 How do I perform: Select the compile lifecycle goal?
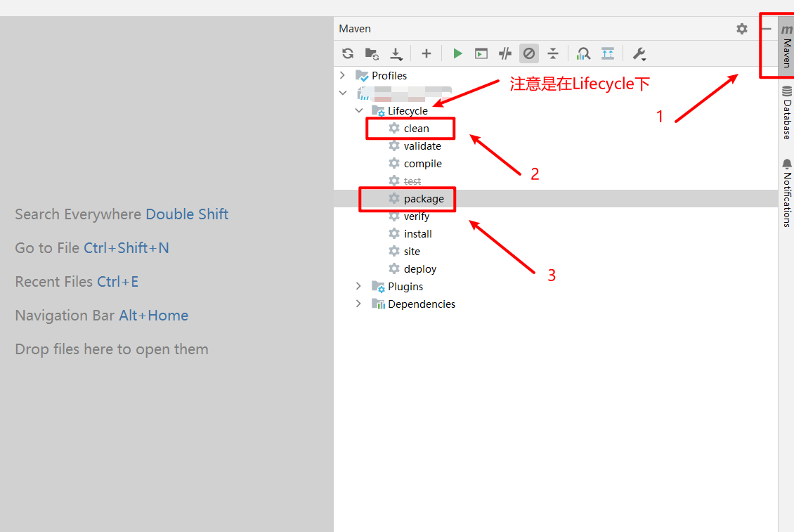pos(423,164)
